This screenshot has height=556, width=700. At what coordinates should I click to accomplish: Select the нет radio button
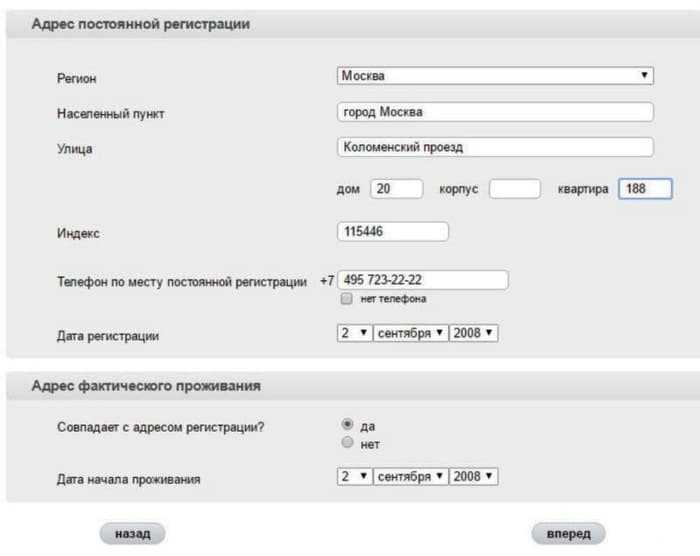point(347,442)
